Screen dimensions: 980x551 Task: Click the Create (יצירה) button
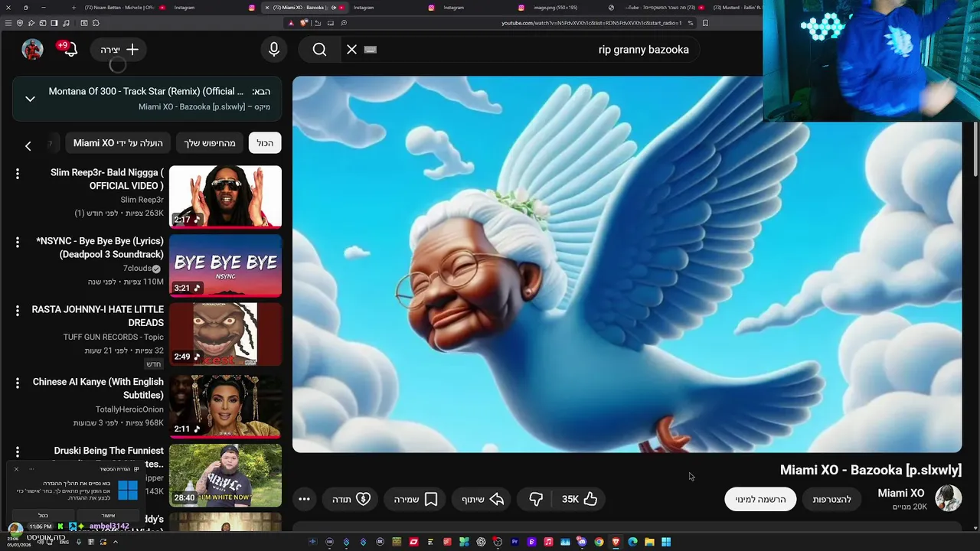coord(119,50)
